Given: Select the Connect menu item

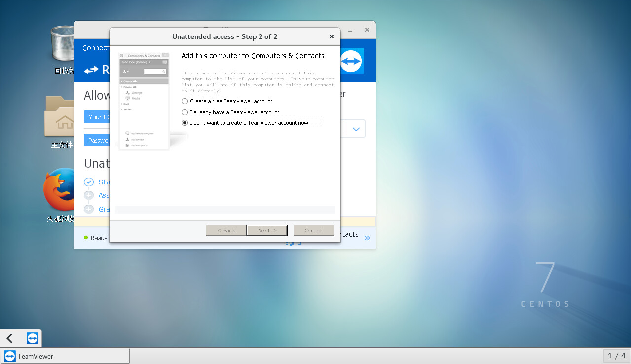Looking at the screenshot, I should (96, 48).
